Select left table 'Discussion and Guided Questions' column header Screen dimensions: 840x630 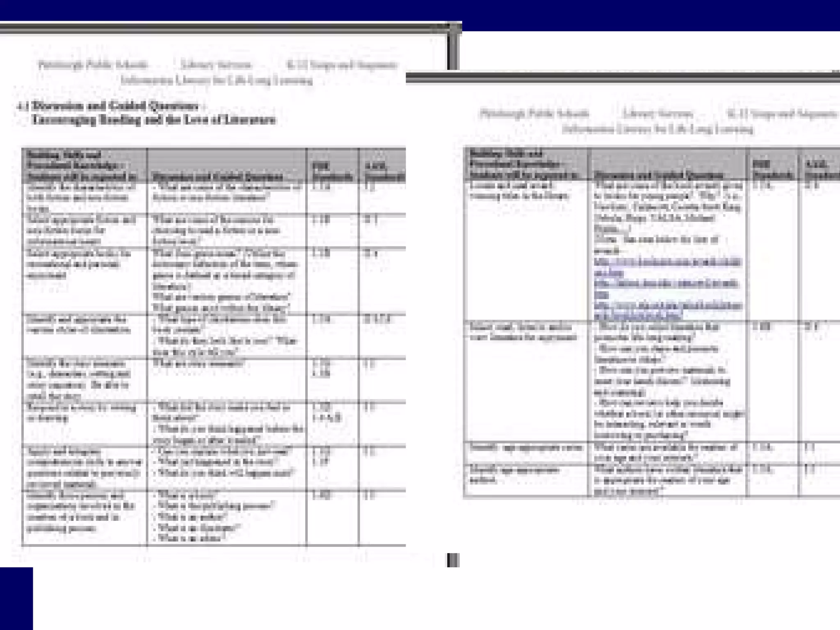(x=217, y=177)
